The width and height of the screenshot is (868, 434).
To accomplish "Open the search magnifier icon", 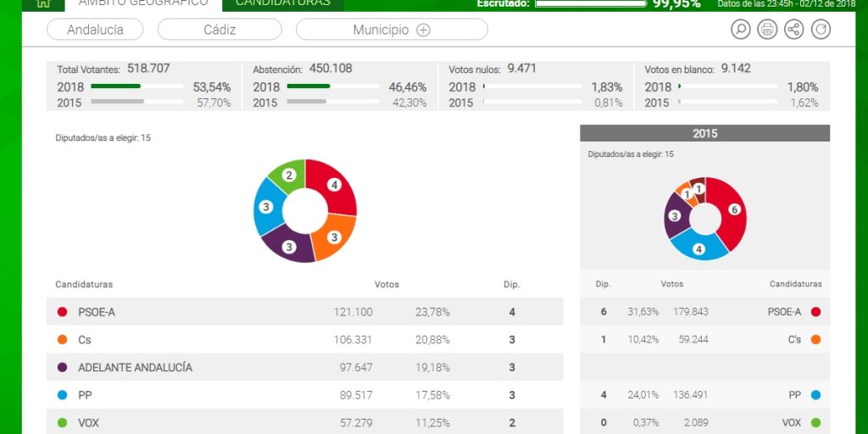I will pos(741,30).
